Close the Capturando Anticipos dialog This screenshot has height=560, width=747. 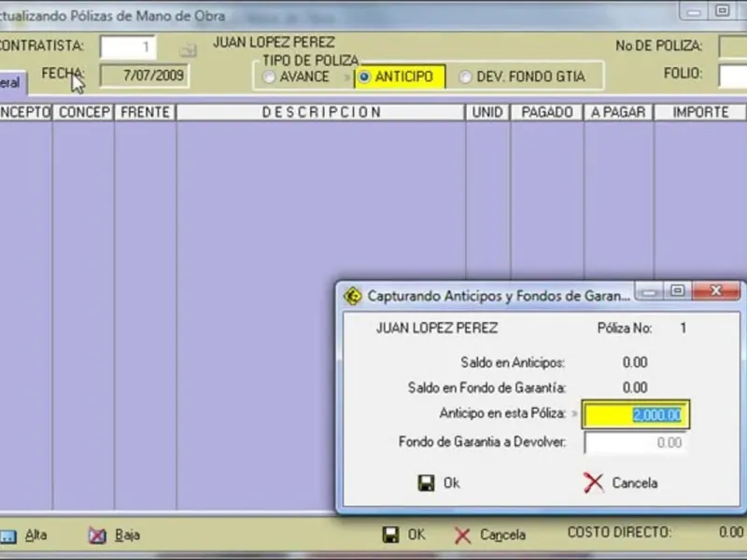click(716, 290)
